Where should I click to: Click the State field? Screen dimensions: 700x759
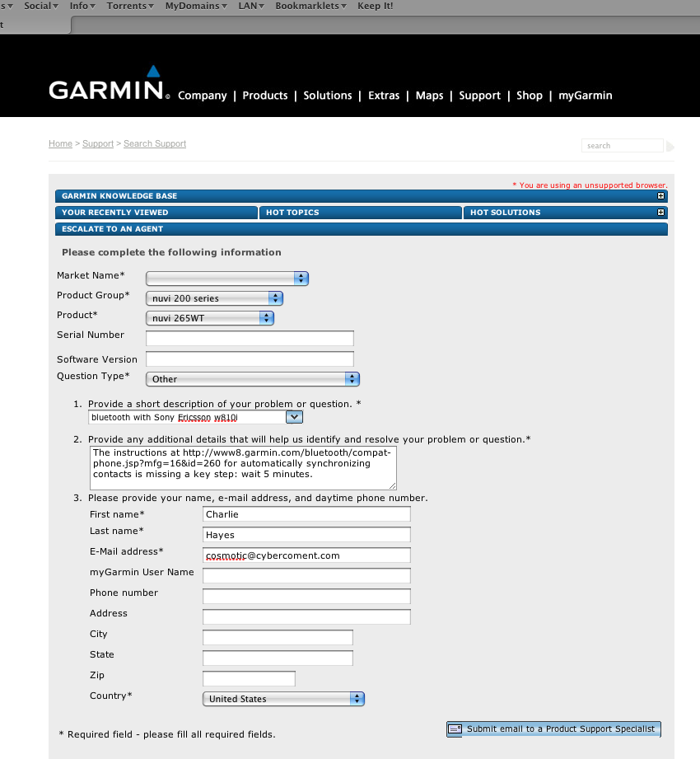click(278, 658)
